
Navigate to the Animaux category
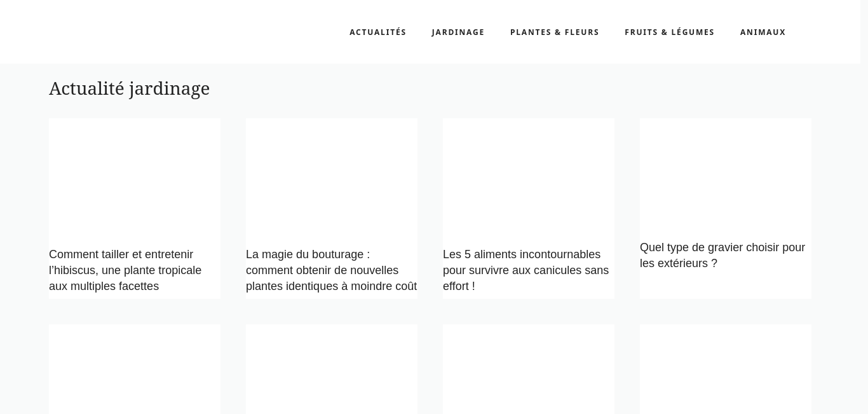tap(763, 32)
